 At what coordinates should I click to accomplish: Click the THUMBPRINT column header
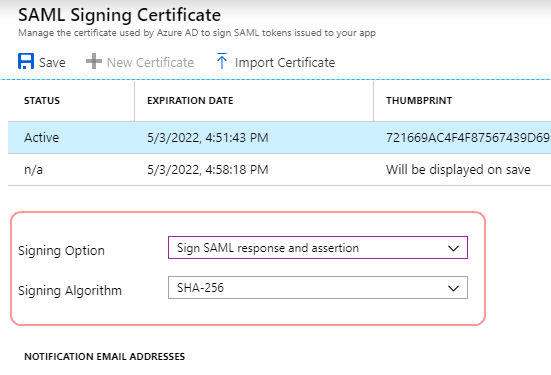(419, 101)
